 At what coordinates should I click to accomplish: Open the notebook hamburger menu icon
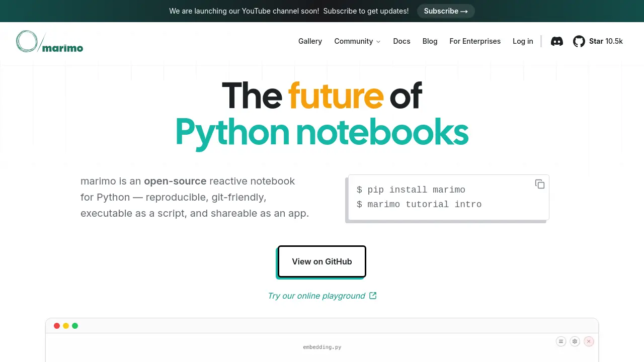tap(561, 341)
